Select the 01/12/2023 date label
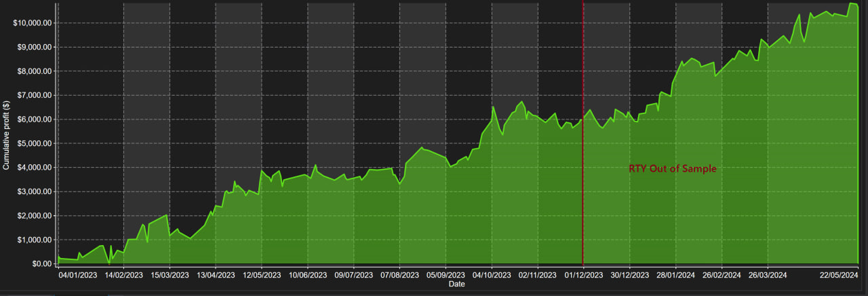The width and height of the screenshot is (868, 296). (583, 276)
